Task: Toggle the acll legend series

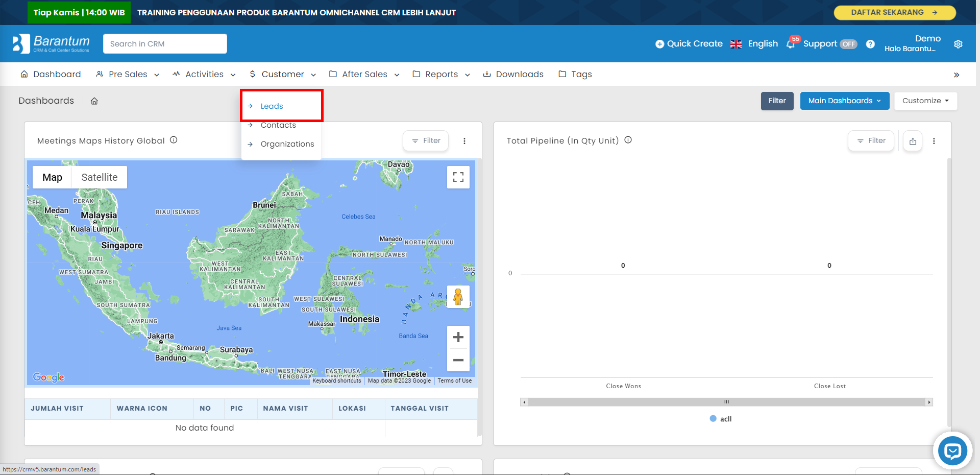Action: [721, 419]
